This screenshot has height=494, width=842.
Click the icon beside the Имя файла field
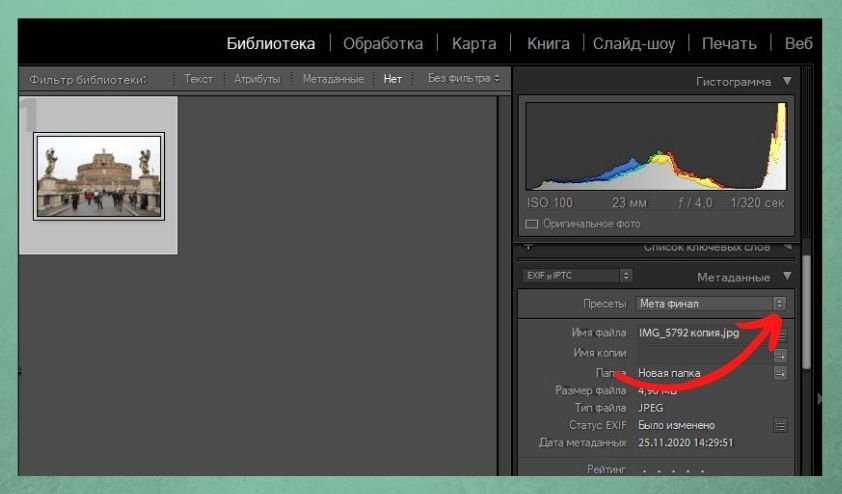click(x=781, y=334)
